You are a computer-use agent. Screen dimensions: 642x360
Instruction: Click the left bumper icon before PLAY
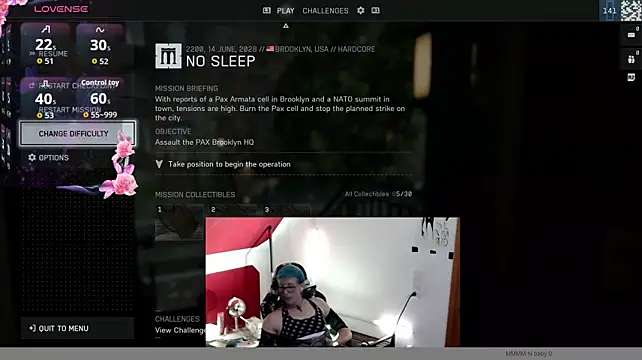tap(267, 10)
